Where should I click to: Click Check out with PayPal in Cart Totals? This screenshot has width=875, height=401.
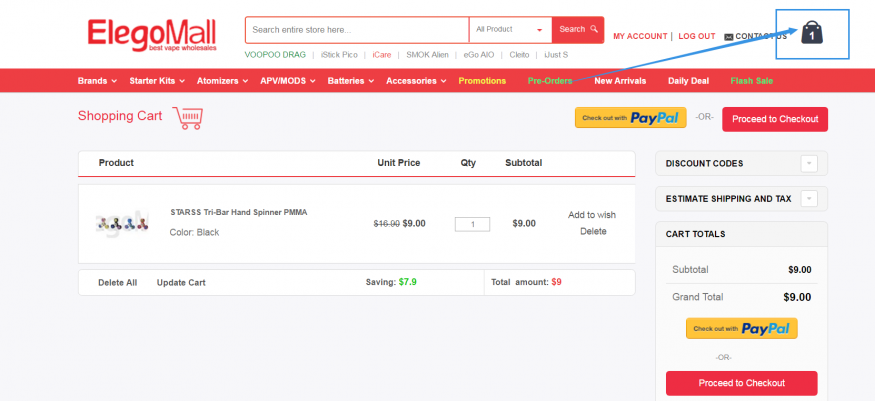742,328
